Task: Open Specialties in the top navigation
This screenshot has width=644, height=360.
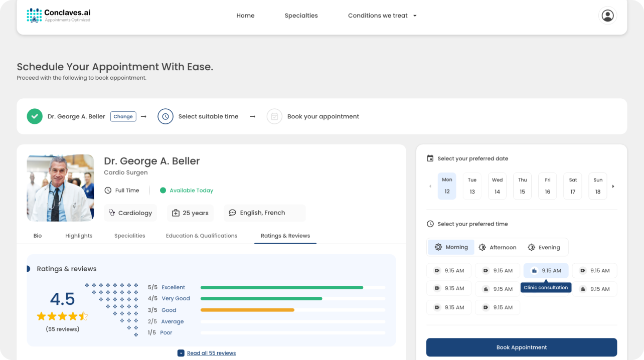Action: click(301, 16)
